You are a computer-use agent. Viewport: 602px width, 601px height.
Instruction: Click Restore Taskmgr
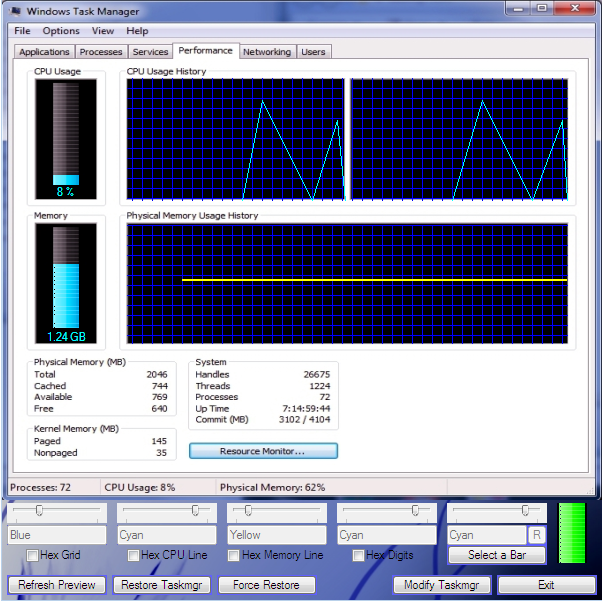click(x=162, y=585)
